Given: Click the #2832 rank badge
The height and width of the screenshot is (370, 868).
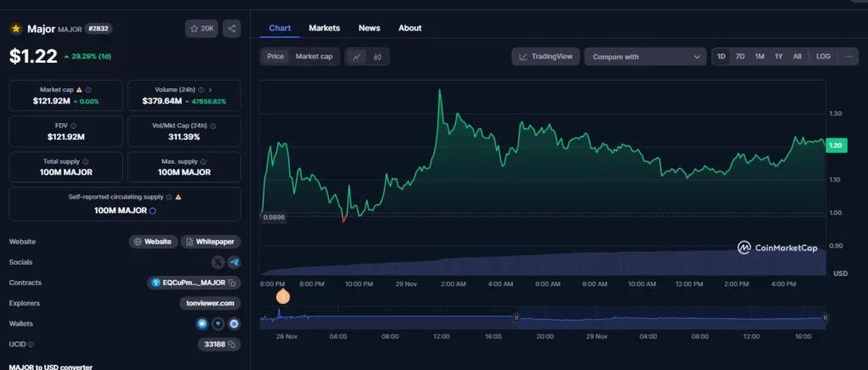Looking at the screenshot, I should click(98, 29).
